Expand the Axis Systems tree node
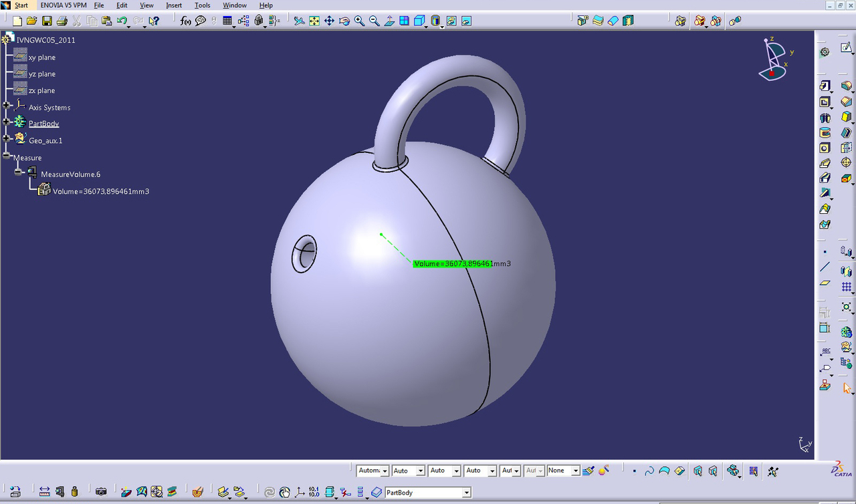The width and height of the screenshot is (856, 504). pos(7,105)
